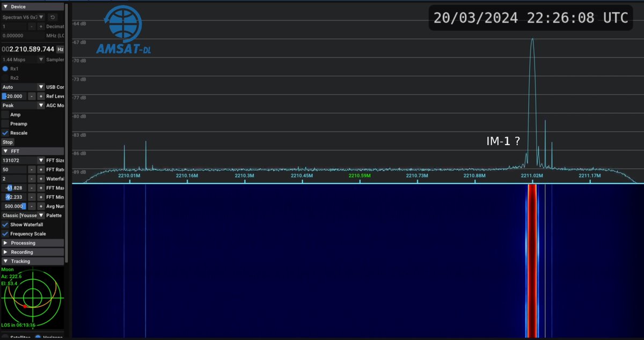Viewport: 644px width, 340px height.
Task: Select the Rx2 receiver channel
Action: (5, 78)
